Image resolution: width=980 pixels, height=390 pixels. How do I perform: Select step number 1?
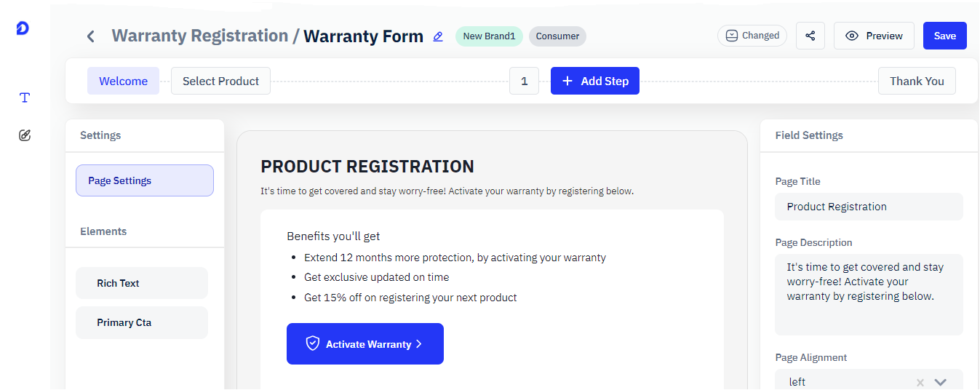(x=524, y=81)
